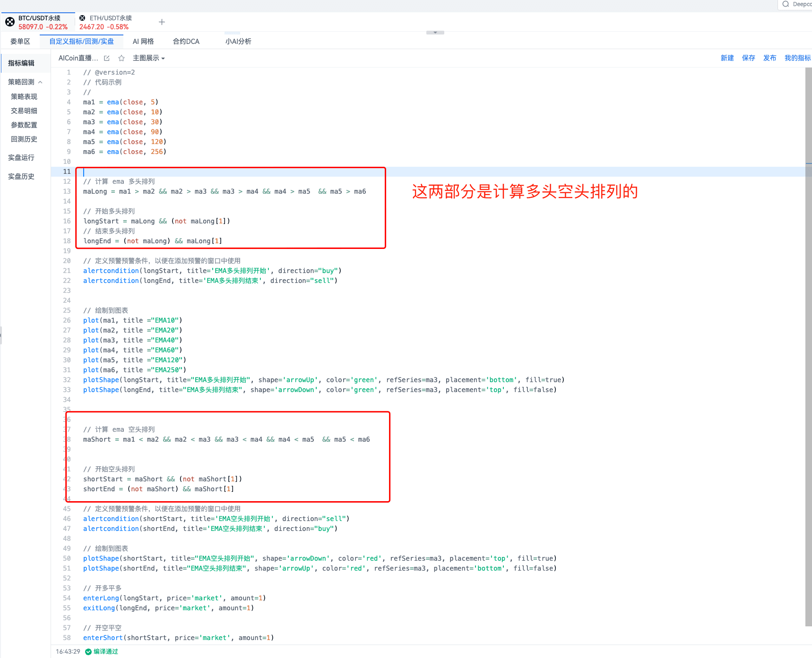Open the 主图展示 dropdown
The width and height of the screenshot is (812, 658).
[148, 58]
